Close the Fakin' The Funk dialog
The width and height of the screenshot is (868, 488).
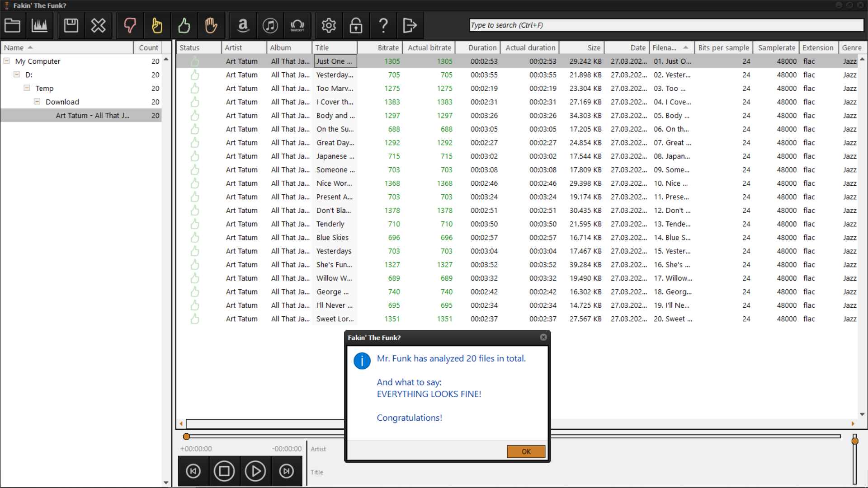(x=543, y=337)
